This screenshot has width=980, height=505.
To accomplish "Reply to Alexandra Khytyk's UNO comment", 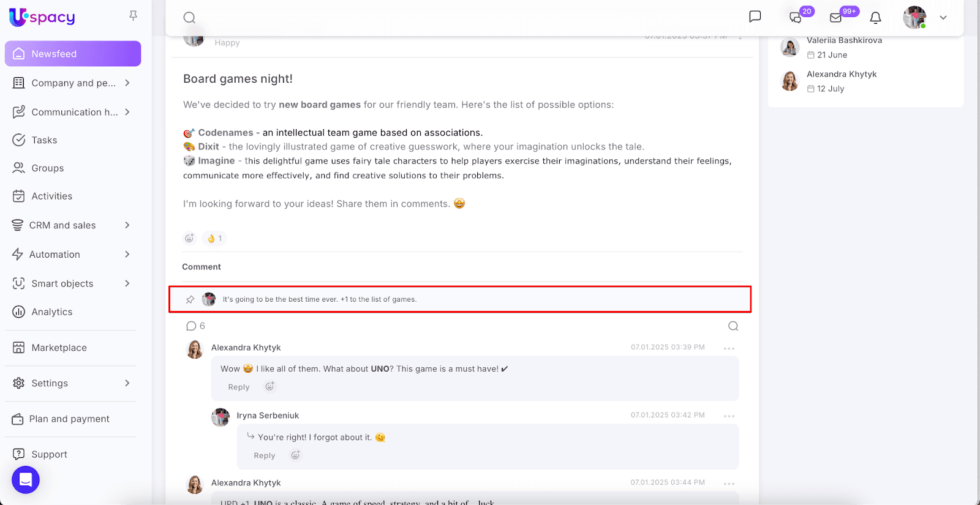I will 239,387.
